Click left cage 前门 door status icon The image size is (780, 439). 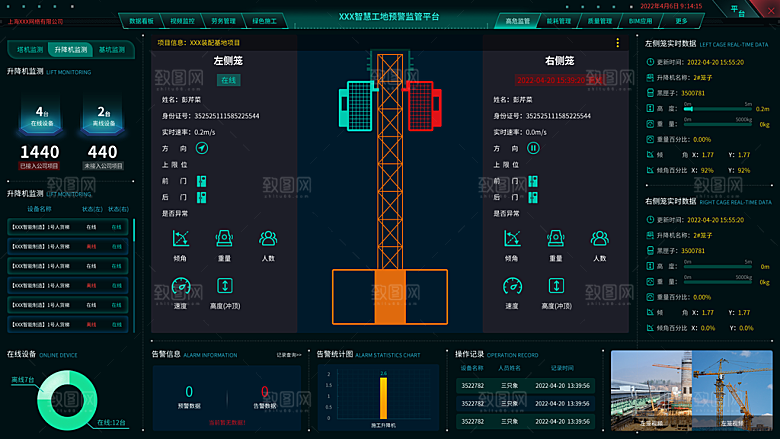[x=201, y=181]
